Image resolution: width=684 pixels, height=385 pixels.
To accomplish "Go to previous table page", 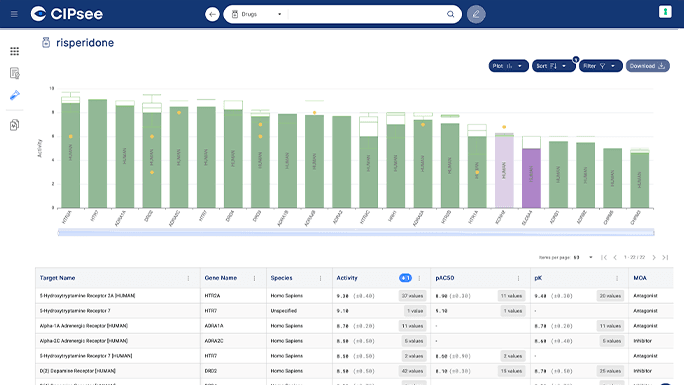I will pos(615,258).
